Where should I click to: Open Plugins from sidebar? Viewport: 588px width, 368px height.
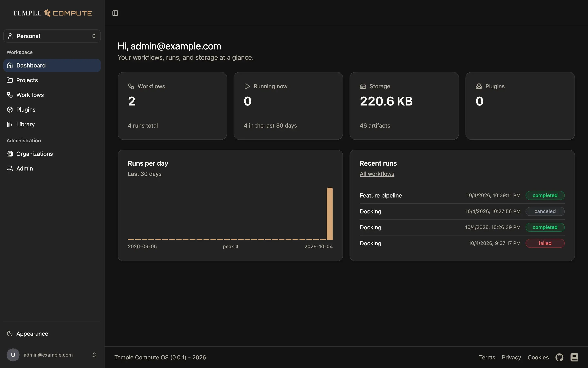click(52, 110)
